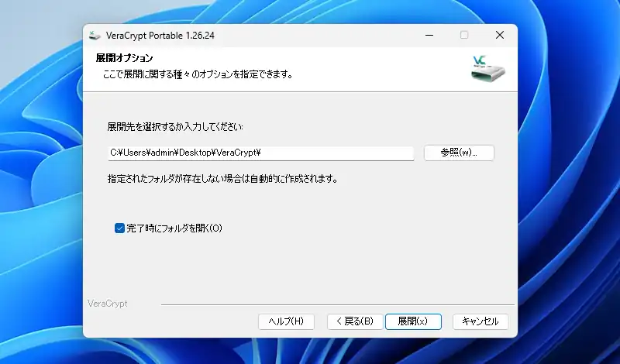Click the 参照(w)... browse button

(459, 153)
